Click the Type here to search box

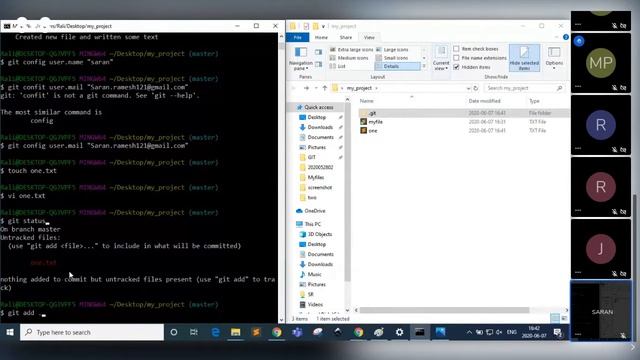[x=92, y=332]
